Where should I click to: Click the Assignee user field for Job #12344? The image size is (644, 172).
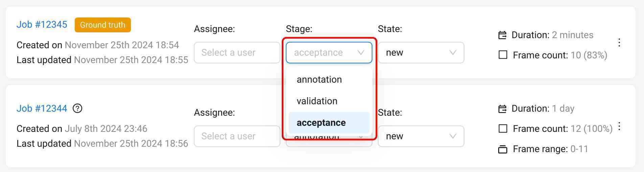click(x=237, y=136)
